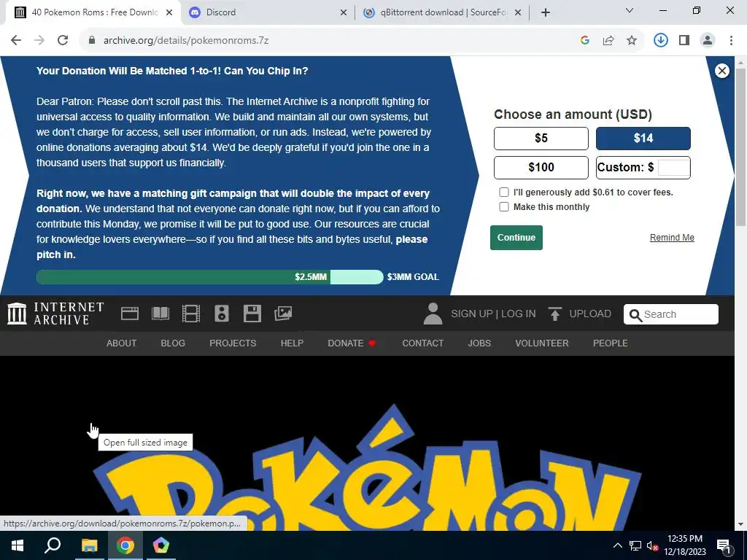Viewport: 747px width, 560px height.
Task: Click the Remind Me link
Action: pos(672,238)
